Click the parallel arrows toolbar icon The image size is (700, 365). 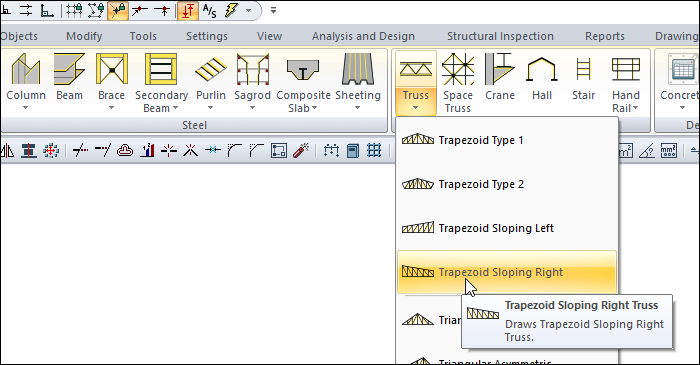[x=26, y=10]
